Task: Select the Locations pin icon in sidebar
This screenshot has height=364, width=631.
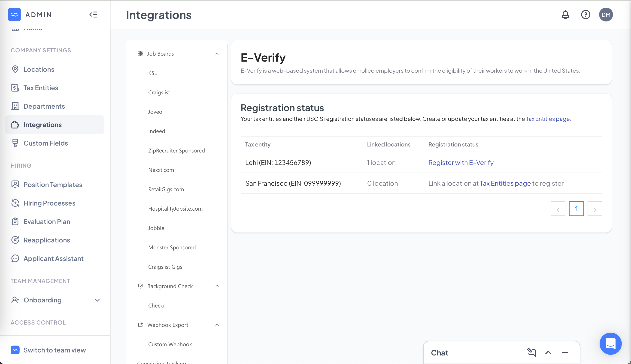Action: pos(15,69)
